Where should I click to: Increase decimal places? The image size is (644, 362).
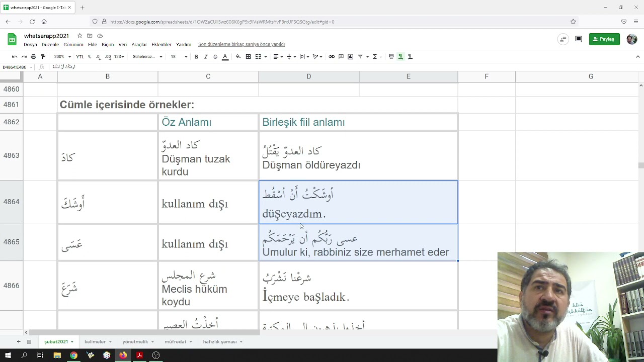point(108,57)
